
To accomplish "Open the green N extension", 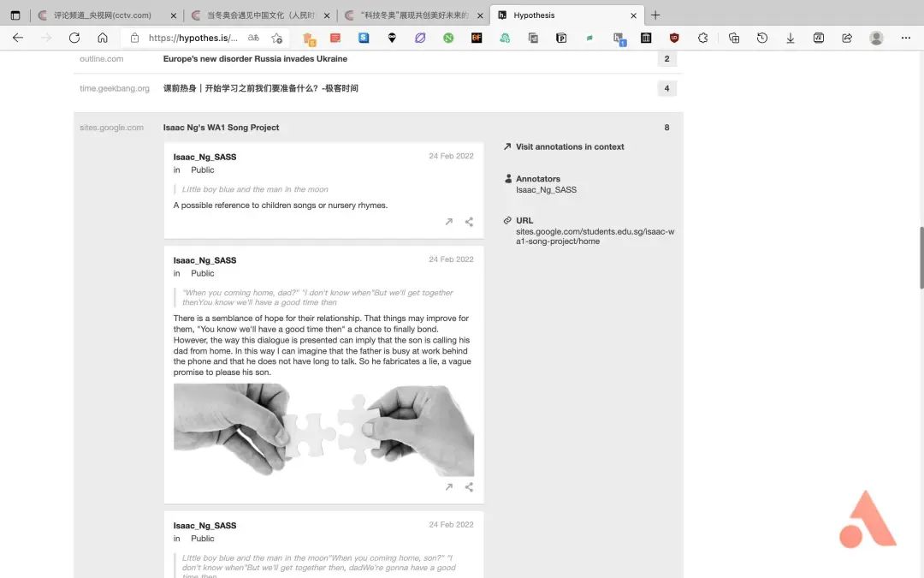I will coord(448,38).
